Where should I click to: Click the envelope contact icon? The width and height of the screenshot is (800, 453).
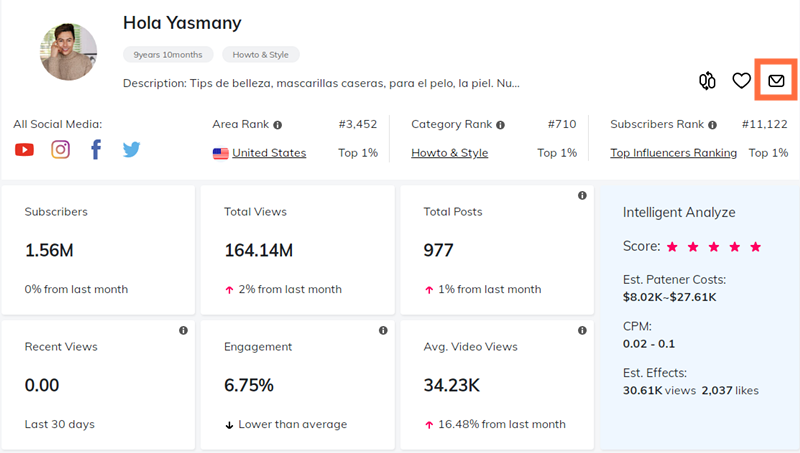(776, 81)
